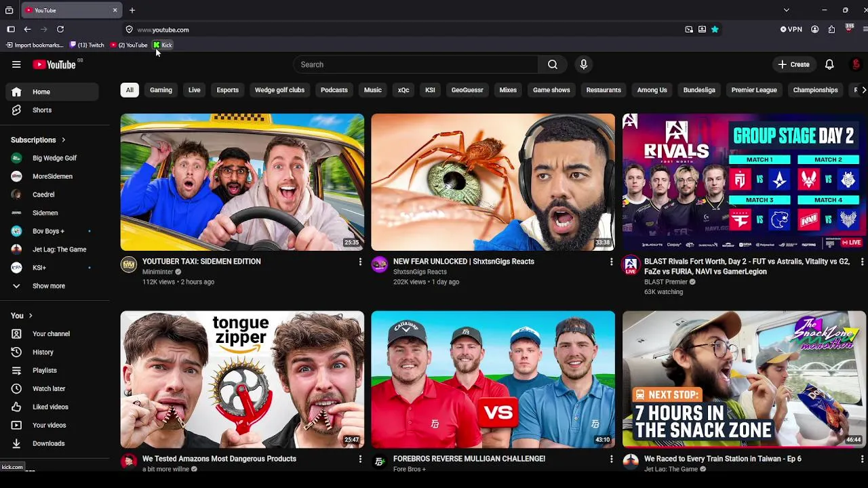
Task: Select the Premier League chip
Action: (x=754, y=89)
